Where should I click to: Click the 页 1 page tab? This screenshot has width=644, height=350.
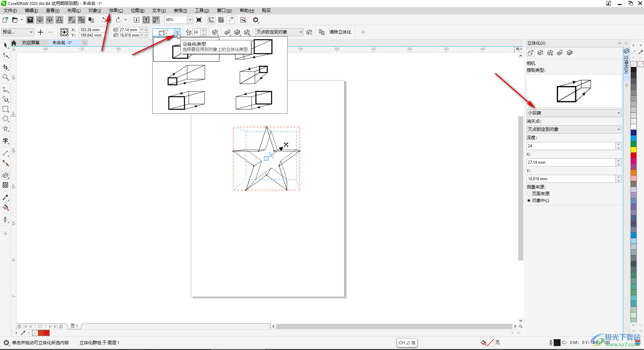click(x=74, y=326)
